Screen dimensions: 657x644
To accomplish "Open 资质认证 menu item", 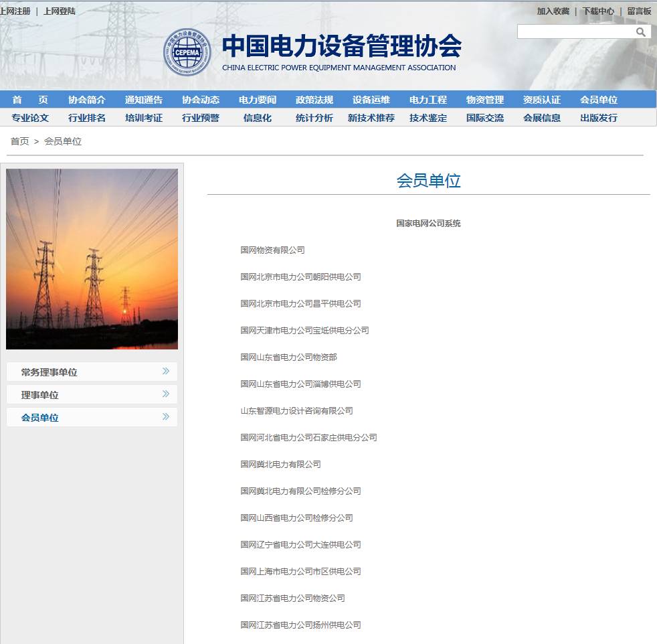I will click(542, 100).
